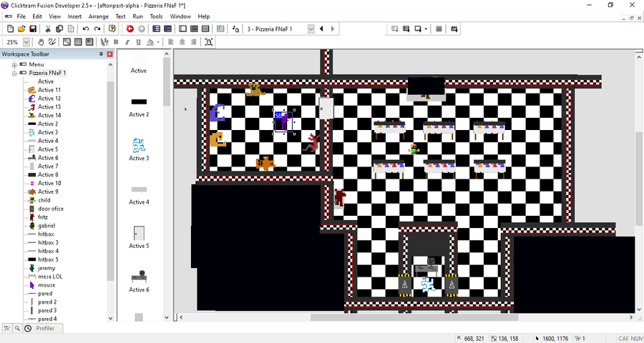Click the Open folder icon
644x343 pixels.
(x=21, y=29)
